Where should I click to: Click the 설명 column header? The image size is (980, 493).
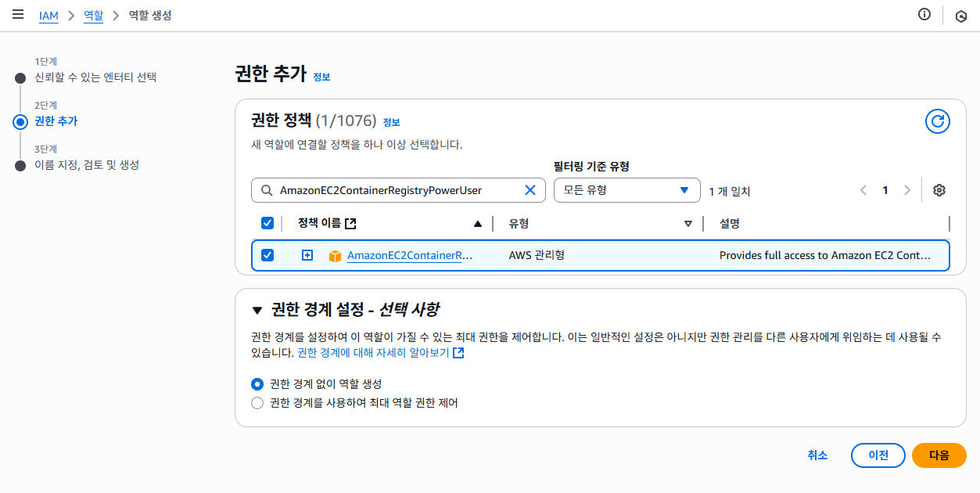coord(730,224)
